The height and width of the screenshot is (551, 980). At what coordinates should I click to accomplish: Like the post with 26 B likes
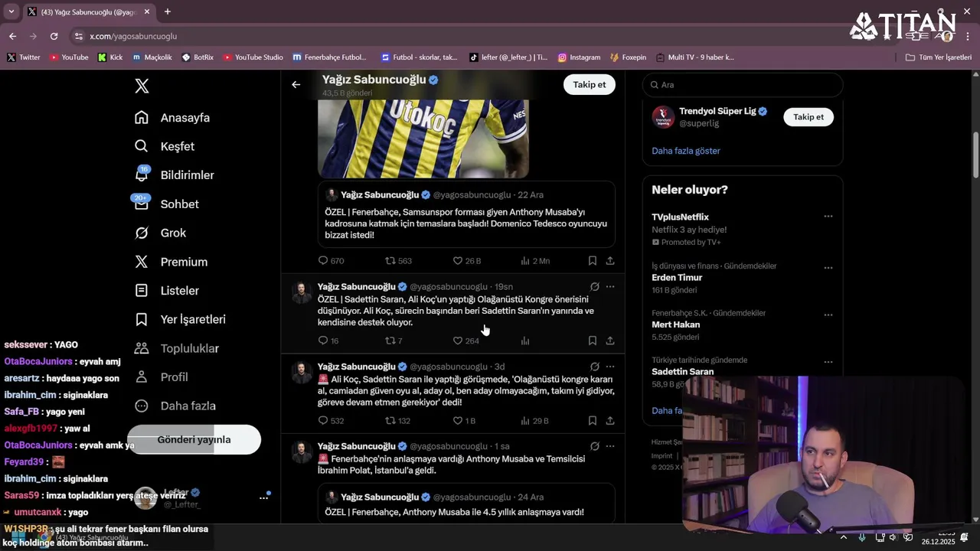[x=466, y=261]
